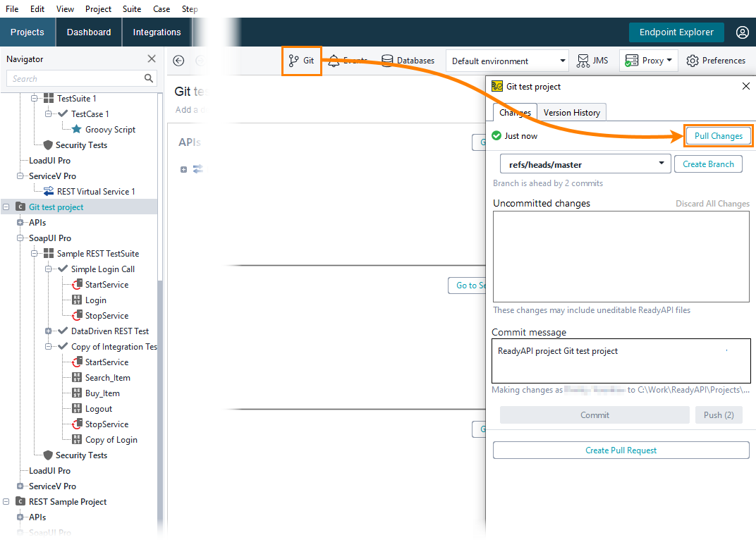Click the Endpoint Explorer button

tap(676, 32)
